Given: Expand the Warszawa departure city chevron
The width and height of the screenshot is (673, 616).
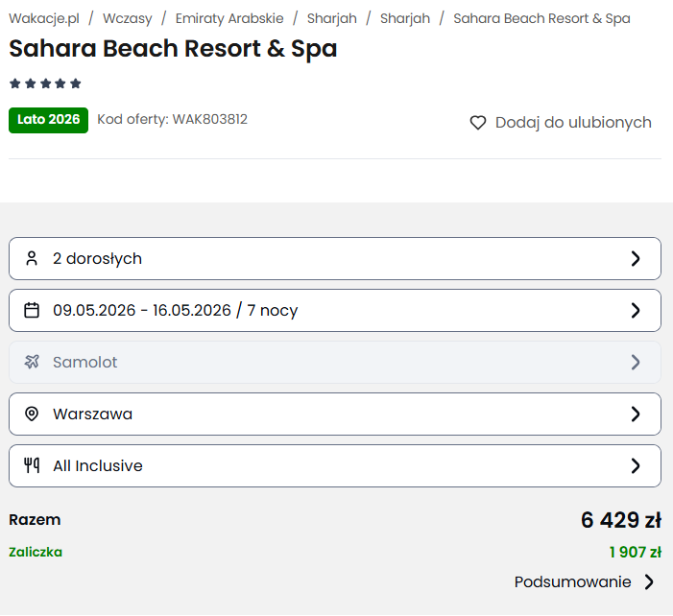Looking at the screenshot, I should click(635, 414).
